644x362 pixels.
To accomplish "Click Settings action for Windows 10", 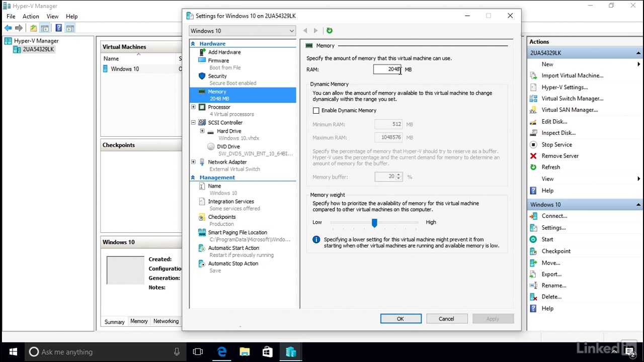I will pyautogui.click(x=553, y=228).
